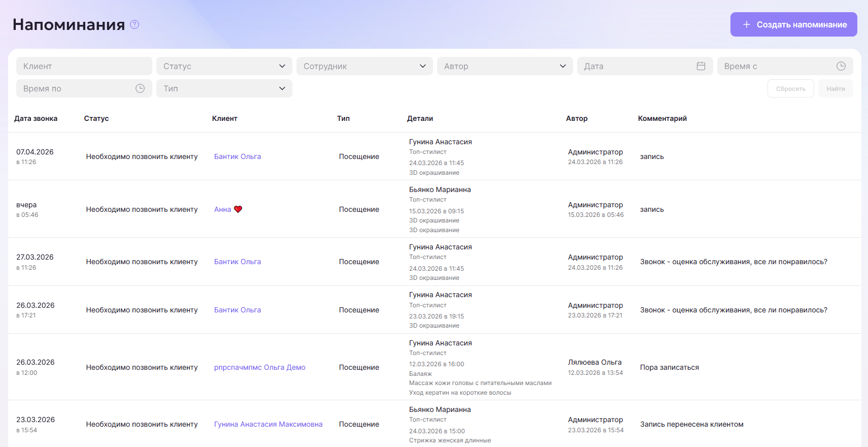The height and width of the screenshot is (447, 868).
Task: Click the Комментарий column header
Action: [662, 118]
